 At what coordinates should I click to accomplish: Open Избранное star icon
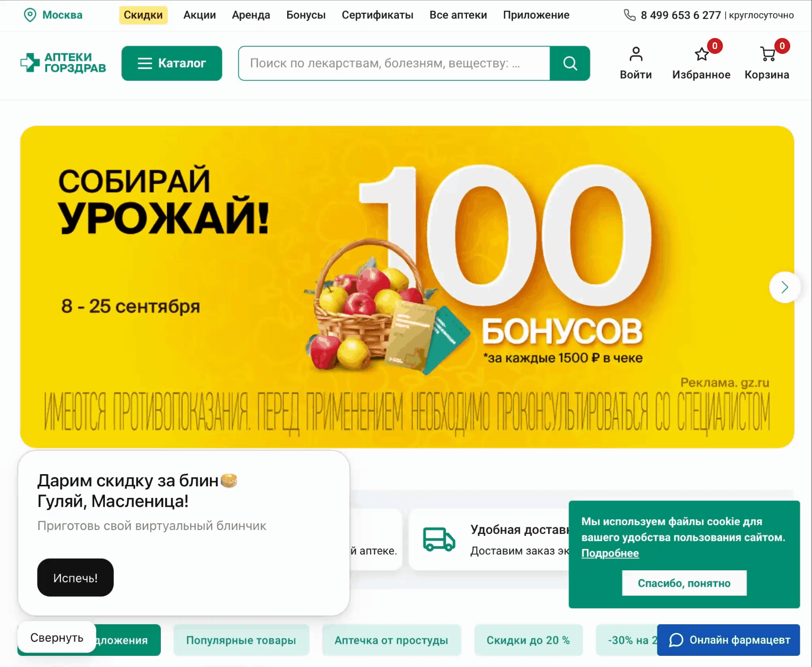click(701, 54)
